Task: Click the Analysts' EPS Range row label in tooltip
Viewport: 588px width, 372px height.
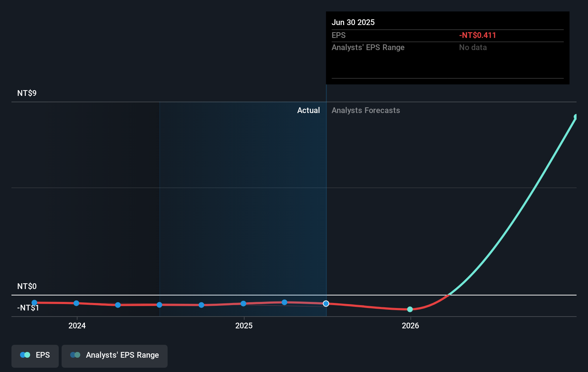Action: point(368,47)
